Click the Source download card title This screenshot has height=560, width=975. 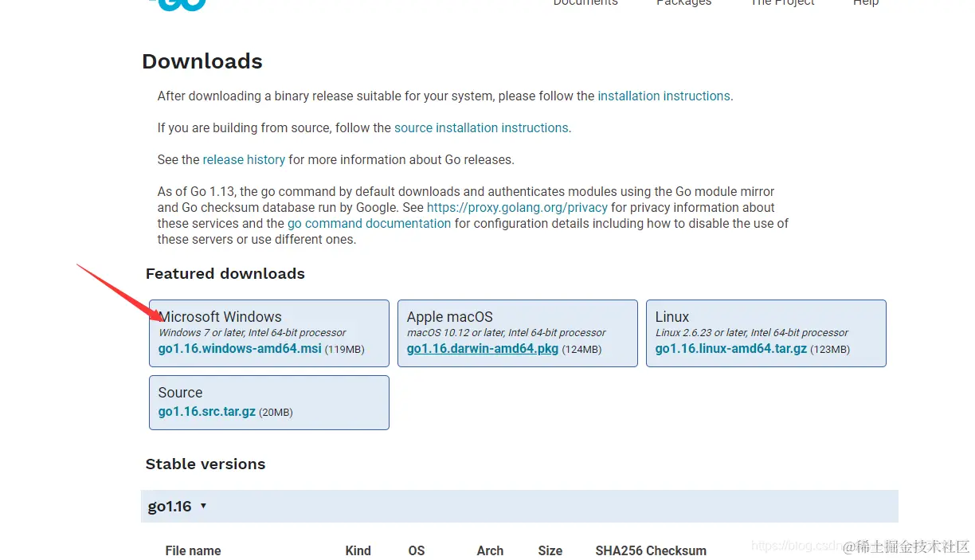(x=180, y=392)
